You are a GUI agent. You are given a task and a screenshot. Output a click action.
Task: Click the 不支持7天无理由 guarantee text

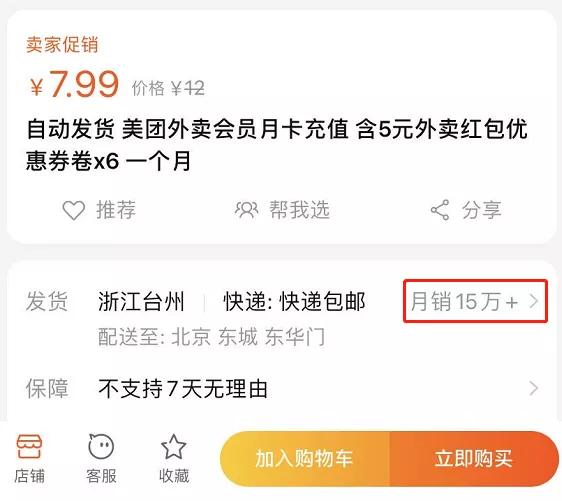[x=183, y=389]
